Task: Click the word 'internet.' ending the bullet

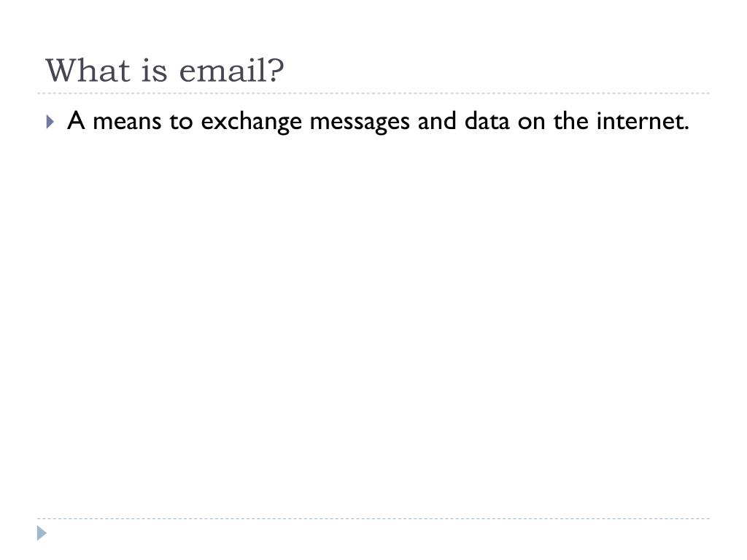Action: (x=643, y=120)
